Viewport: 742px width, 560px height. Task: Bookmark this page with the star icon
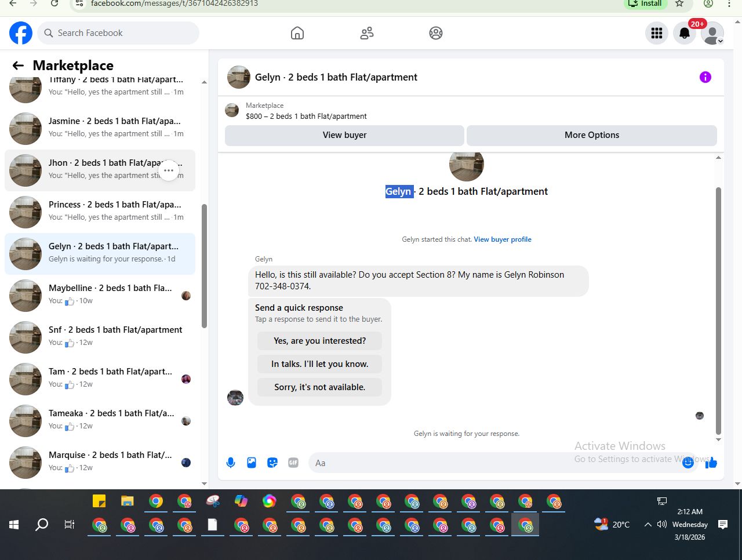pyautogui.click(x=679, y=3)
